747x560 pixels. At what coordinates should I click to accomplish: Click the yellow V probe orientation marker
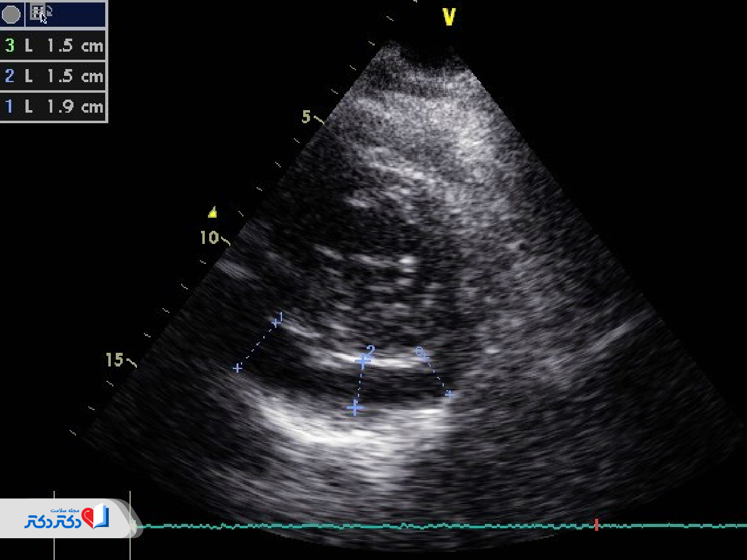click(x=449, y=17)
